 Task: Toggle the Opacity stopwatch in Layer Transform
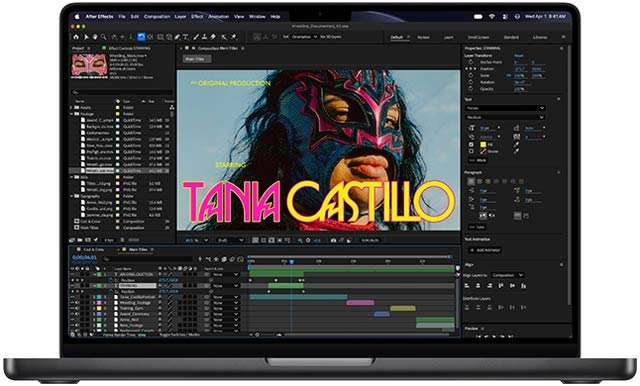[471, 89]
